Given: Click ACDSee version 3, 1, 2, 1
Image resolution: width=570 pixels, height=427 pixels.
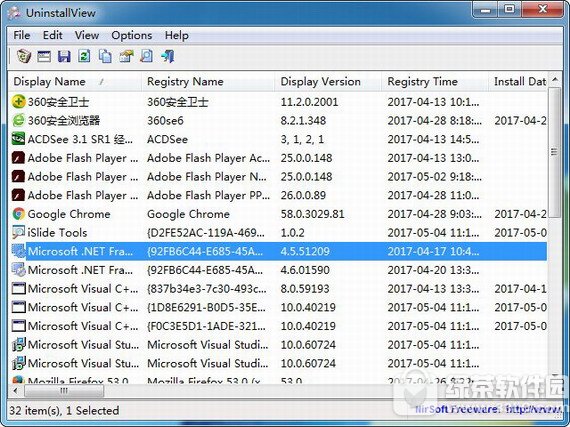Looking at the screenshot, I should 302,139.
